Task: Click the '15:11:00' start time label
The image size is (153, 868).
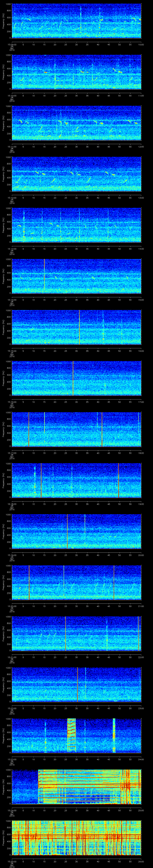Action: point(12,147)
